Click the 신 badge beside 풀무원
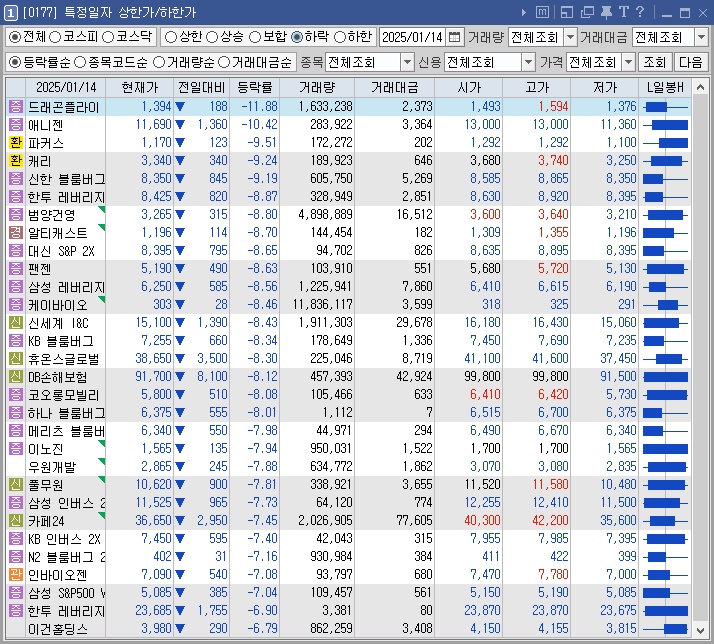Screen dimensions: 714x644 click(x=15, y=485)
